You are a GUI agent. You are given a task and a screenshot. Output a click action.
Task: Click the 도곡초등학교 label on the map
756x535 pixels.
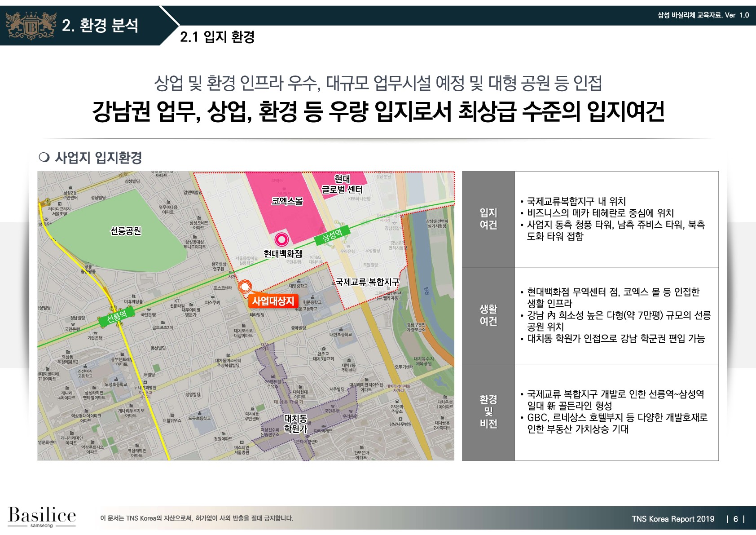[199, 418]
